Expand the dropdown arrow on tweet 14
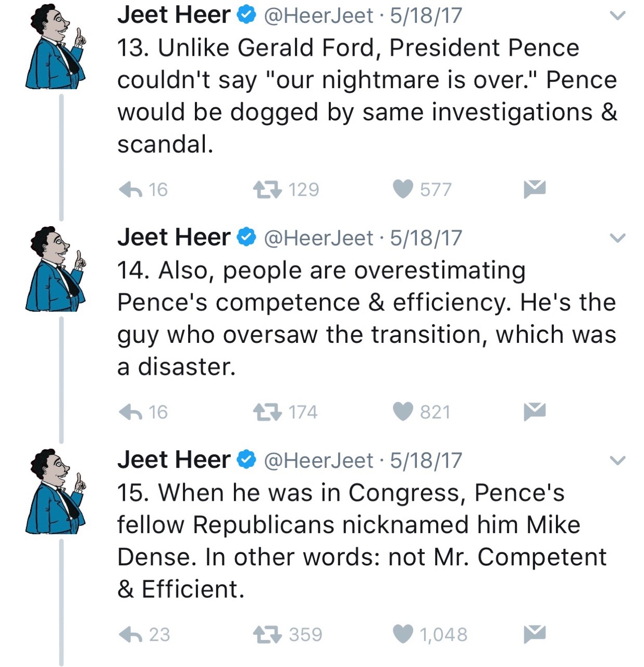The image size is (644, 667). pyautogui.click(x=617, y=238)
